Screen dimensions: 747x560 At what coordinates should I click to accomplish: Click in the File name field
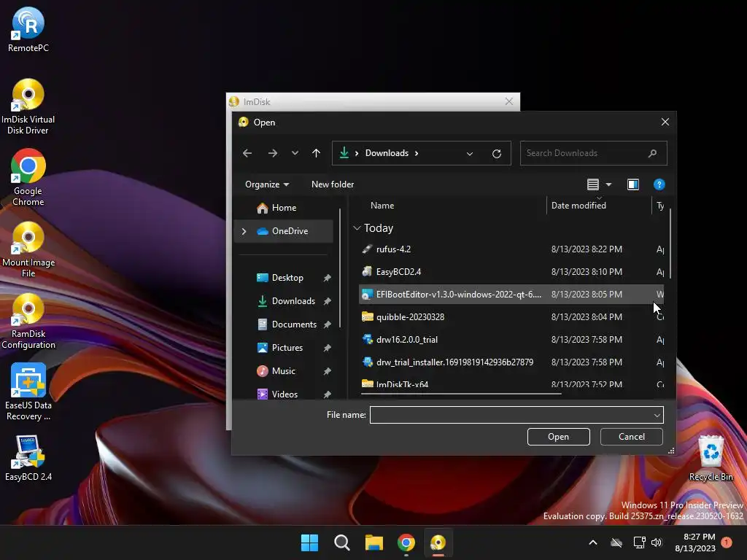pyautogui.click(x=511, y=415)
